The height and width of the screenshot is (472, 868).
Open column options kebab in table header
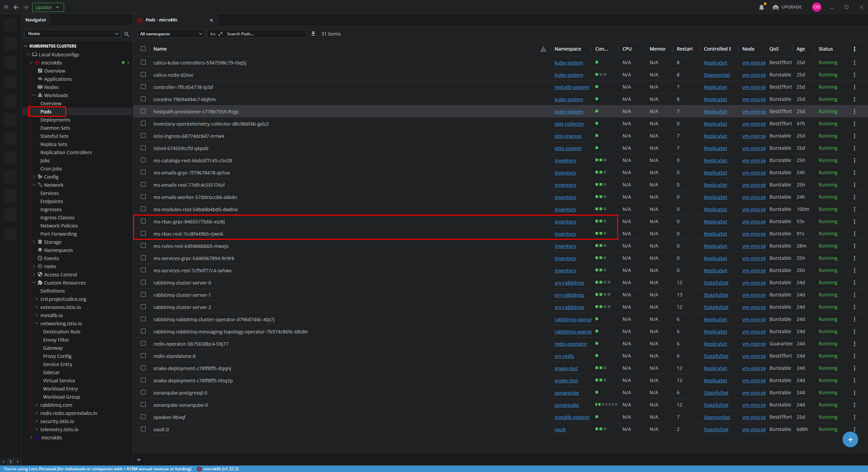(x=854, y=49)
